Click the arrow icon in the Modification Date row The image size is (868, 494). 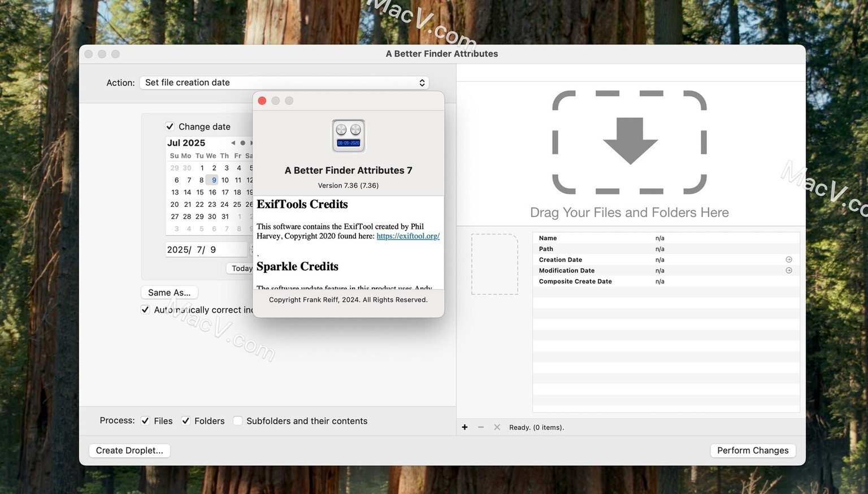(x=789, y=270)
